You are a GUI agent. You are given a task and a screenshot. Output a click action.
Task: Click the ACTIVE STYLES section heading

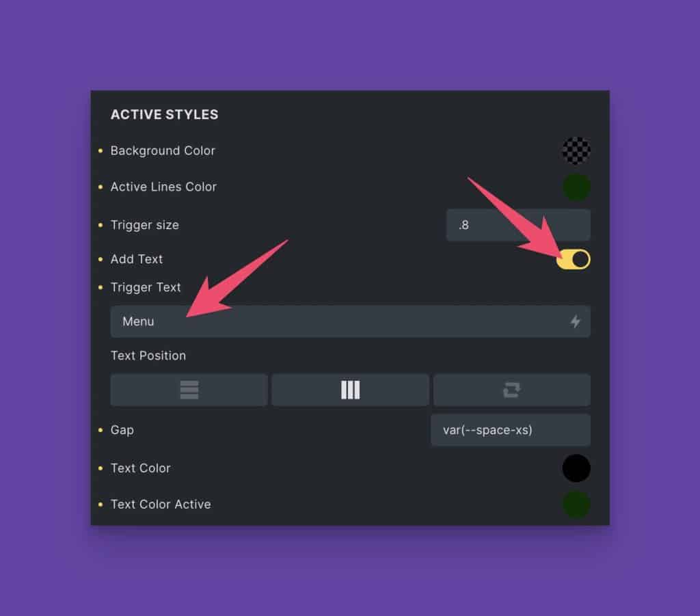(x=164, y=115)
